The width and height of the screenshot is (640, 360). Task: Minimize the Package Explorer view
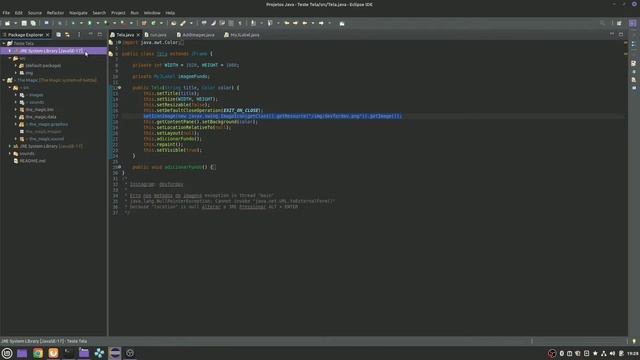(x=91, y=34)
